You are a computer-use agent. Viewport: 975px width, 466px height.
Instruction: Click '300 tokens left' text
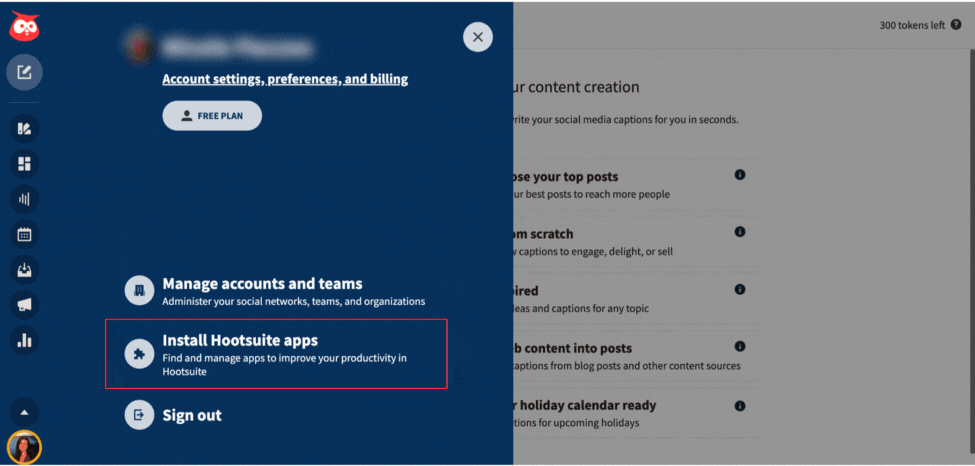pos(912,26)
